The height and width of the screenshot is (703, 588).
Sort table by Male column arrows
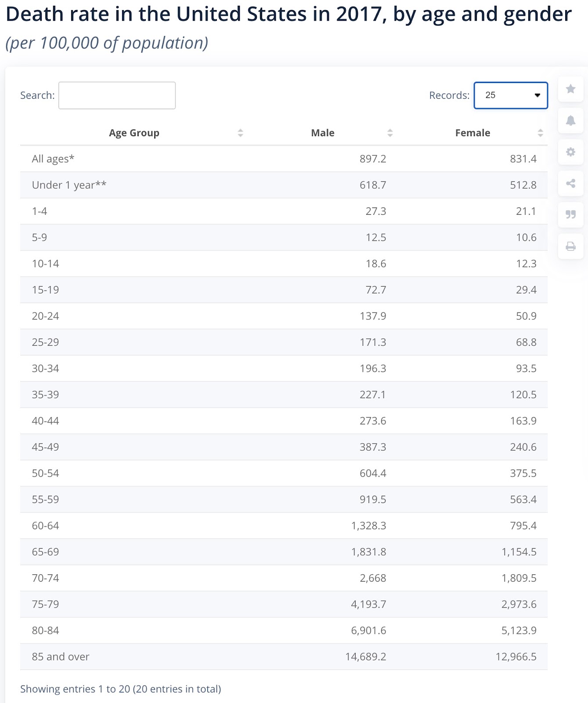(390, 133)
